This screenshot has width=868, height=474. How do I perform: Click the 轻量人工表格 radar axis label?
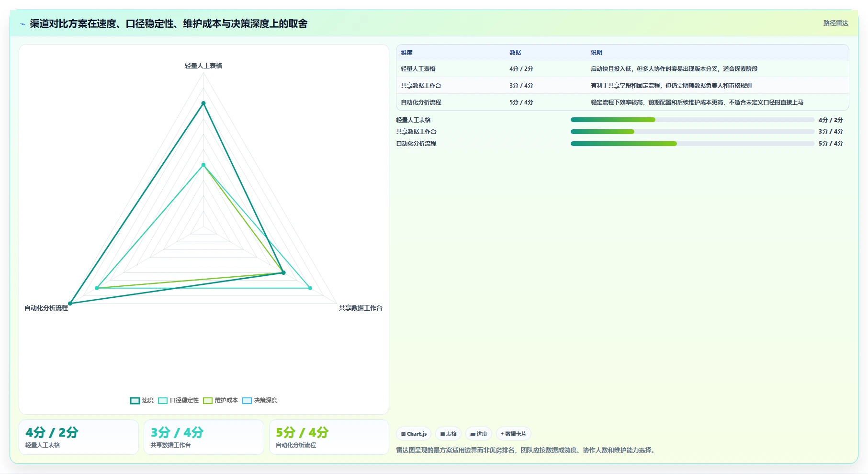(x=203, y=66)
